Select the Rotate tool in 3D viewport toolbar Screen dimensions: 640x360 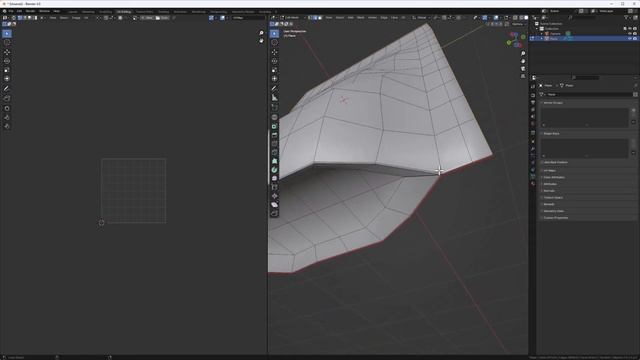pos(274,61)
